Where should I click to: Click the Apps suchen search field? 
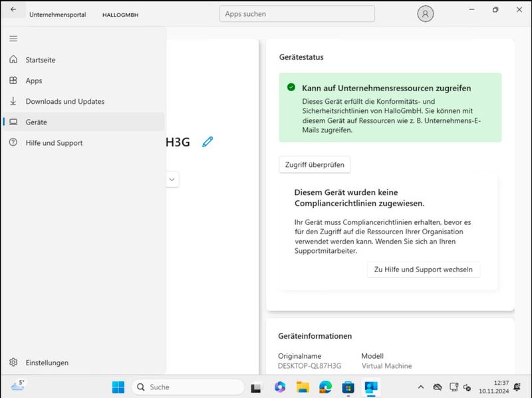(x=297, y=14)
